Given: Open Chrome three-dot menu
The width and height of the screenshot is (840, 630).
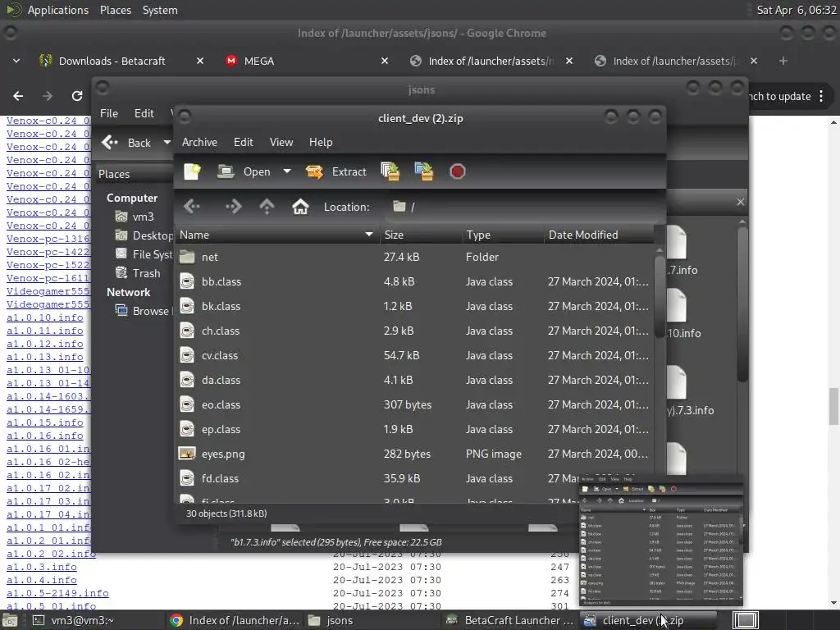Looking at the screenshot, I should click(x=821, y=97).
